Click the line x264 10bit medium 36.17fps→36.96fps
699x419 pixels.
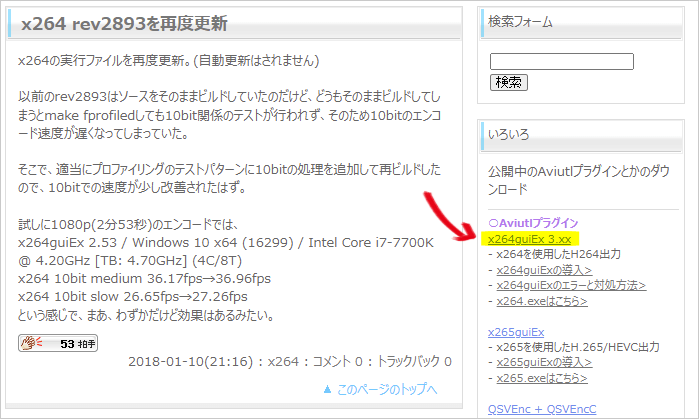[x=144, y=279]
